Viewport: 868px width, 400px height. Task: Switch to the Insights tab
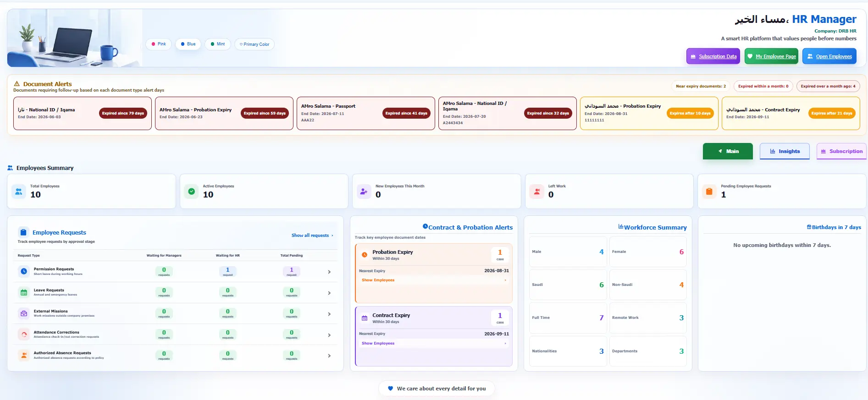(785, 151)
